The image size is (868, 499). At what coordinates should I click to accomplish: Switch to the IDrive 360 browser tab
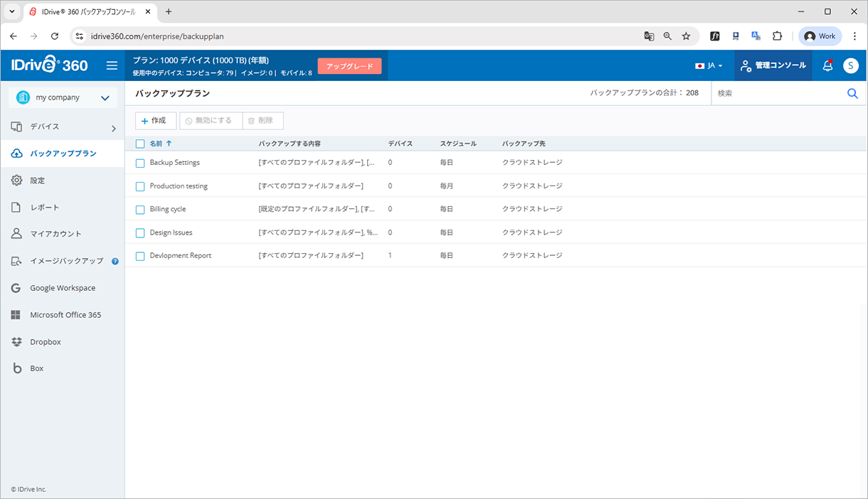click(89, 11)
